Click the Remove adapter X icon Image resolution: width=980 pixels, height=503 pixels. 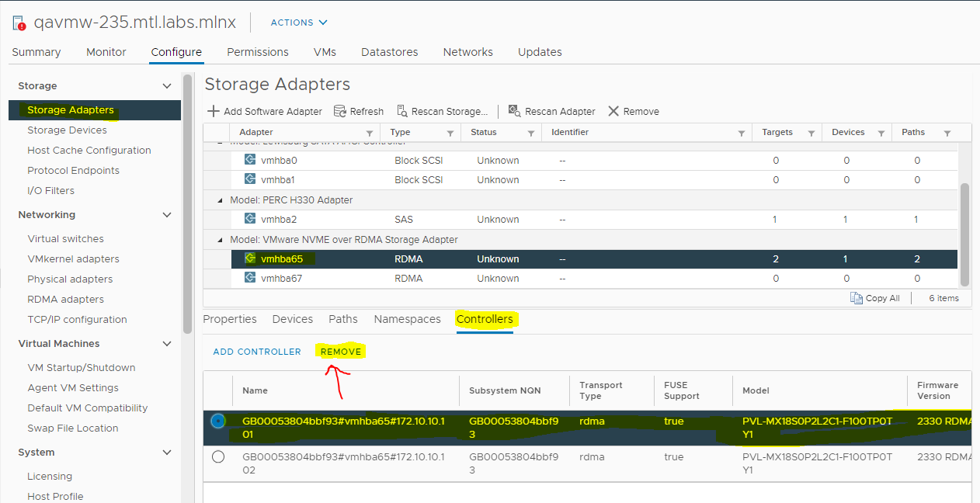(613, 111)
